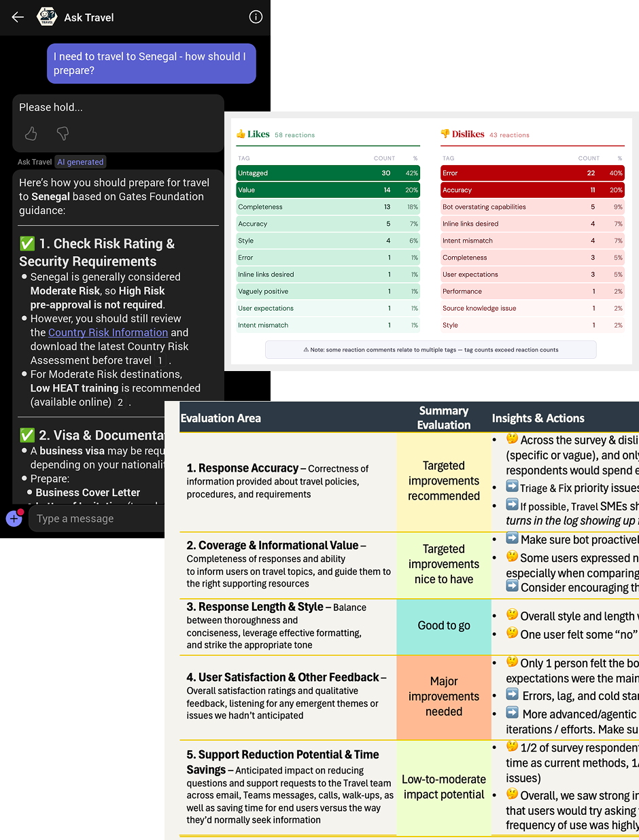The width and height of the screenshot is (639, 840).
Task: Click the Ask Travel bot avatar
Action: [x=47, y=17]
